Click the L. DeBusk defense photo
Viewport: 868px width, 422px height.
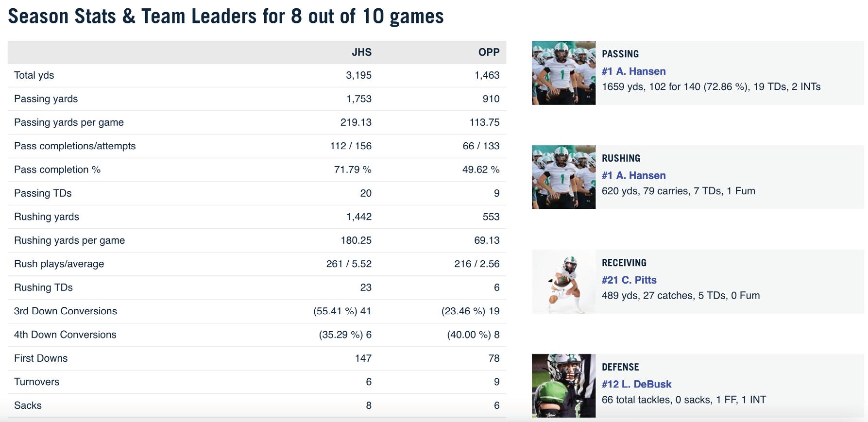click(x=563, y=386)
